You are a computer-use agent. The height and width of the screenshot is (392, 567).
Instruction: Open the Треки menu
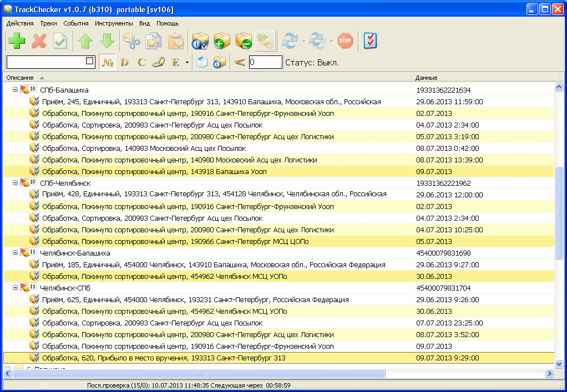tap(48, 23)
